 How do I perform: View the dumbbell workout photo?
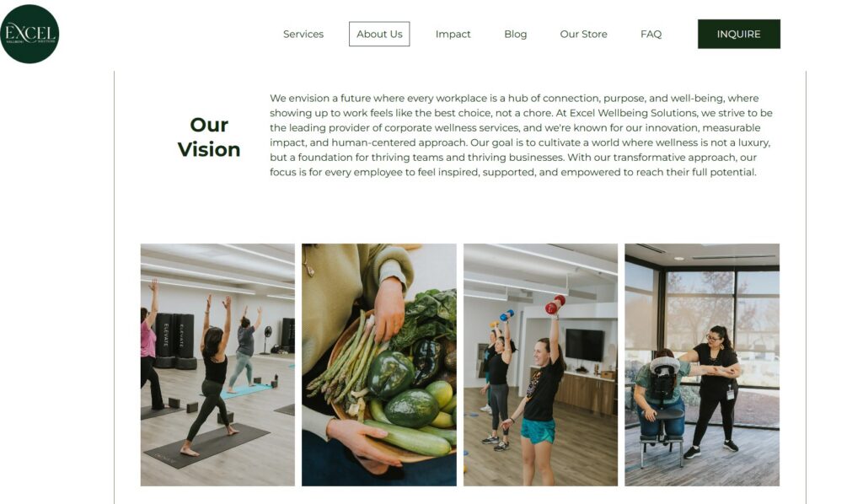coord(540,365)
